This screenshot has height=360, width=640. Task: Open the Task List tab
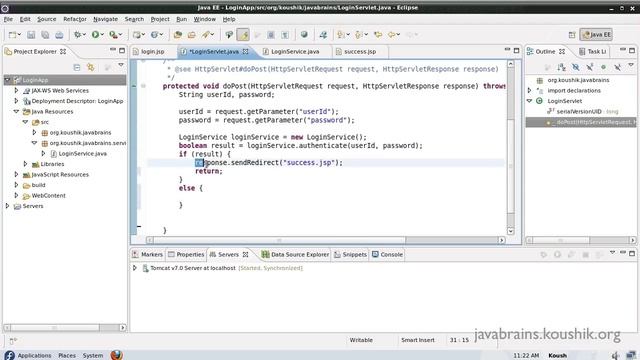[x=593, y=51]
